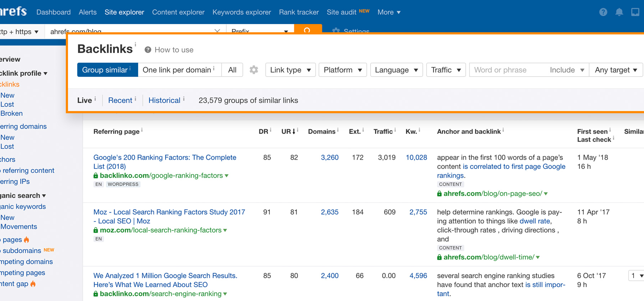Click lock icon before backlinko.com/google-ranking-factors
The width and height of the screenshot is (644, 301).
(x=96, y=176)
